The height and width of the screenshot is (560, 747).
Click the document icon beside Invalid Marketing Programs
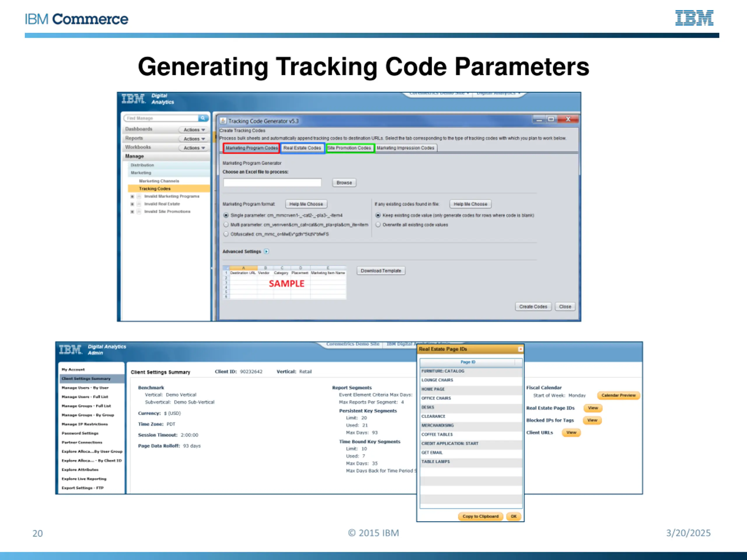(x=139, y=197)
